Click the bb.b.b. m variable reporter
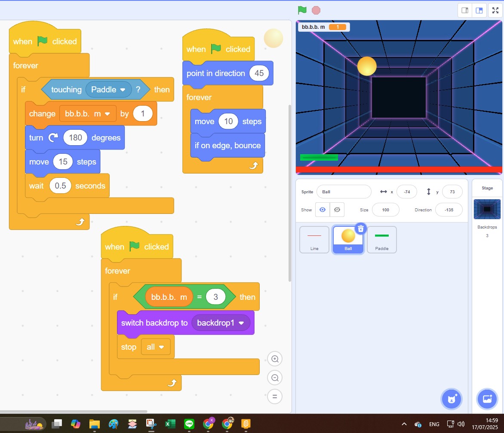 169,297
